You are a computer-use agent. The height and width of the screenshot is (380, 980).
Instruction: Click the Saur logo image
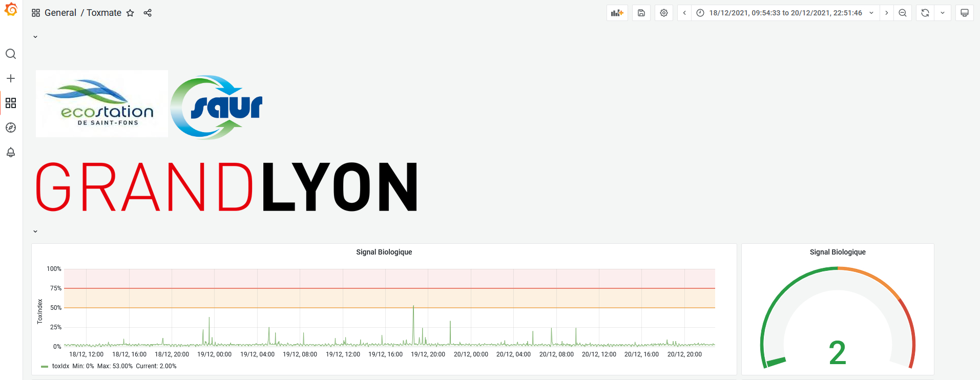tap(217, 107)
